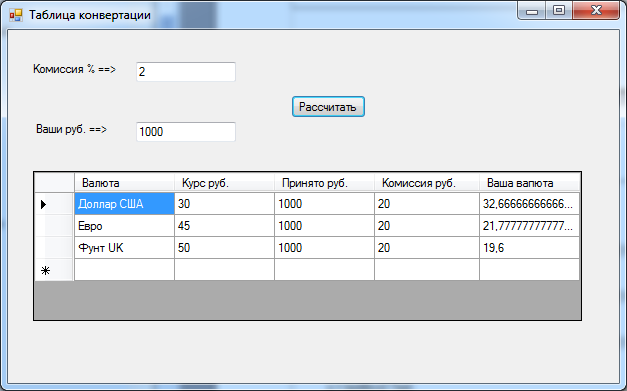Select the 21,777... result cell
The image size is (627, 391).
tap(529, 226)
